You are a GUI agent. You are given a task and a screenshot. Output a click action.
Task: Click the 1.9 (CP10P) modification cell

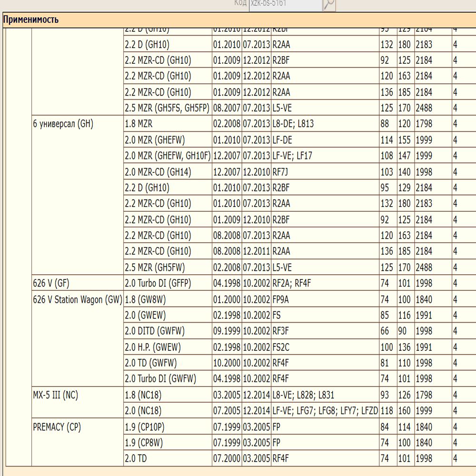click(x=168, y=427)
